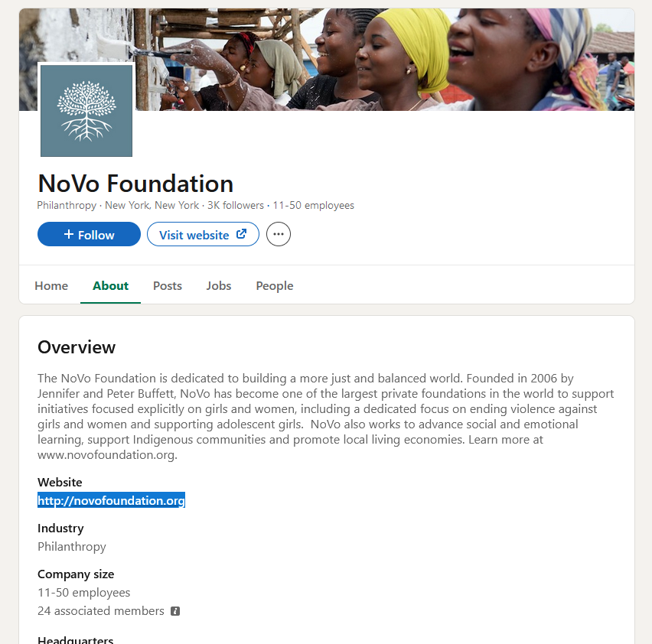This screenshot has width=652, height=644.
Task: Click the Overview section heading
Action: [x=77, y=347]
